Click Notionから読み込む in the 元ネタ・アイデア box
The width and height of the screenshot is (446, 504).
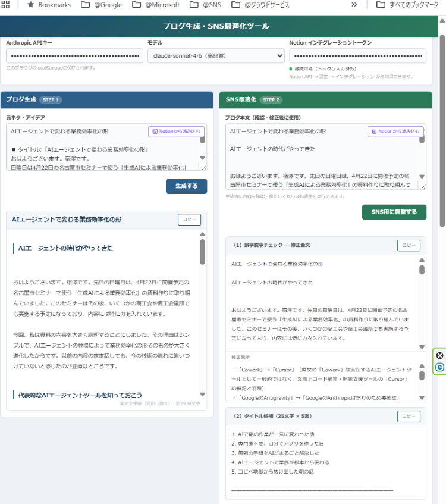click(x=175, y=132)
